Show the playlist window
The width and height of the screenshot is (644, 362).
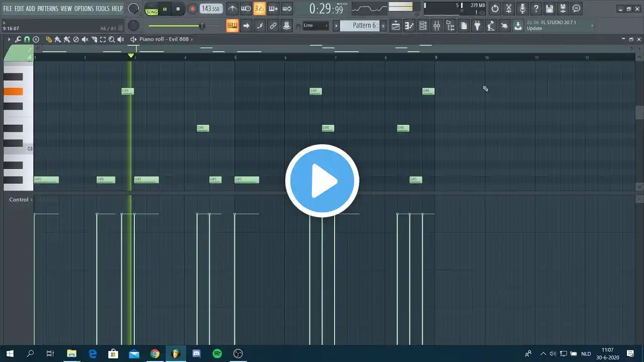click(x=396, y=26)
